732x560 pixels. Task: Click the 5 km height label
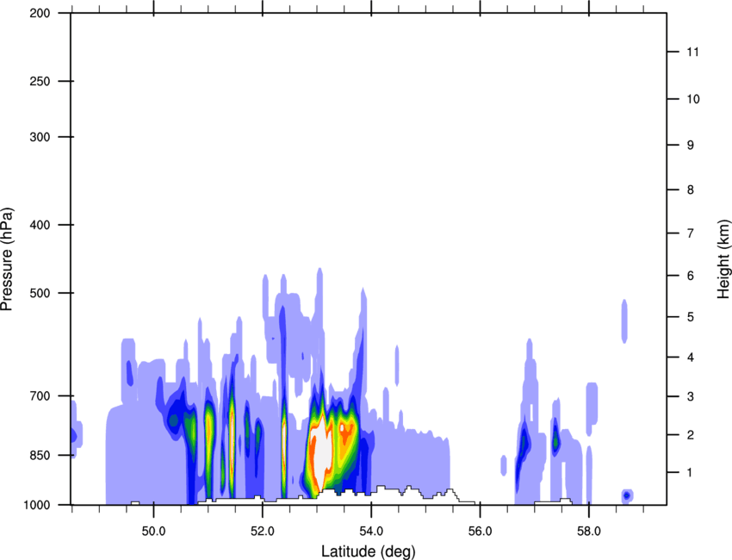pos(691,317)
